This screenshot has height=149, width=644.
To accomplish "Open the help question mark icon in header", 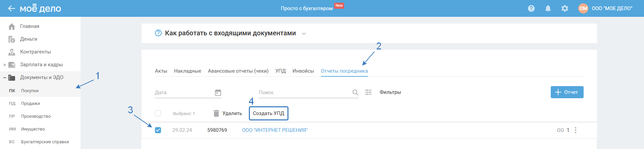I will [x=531, y=8].
